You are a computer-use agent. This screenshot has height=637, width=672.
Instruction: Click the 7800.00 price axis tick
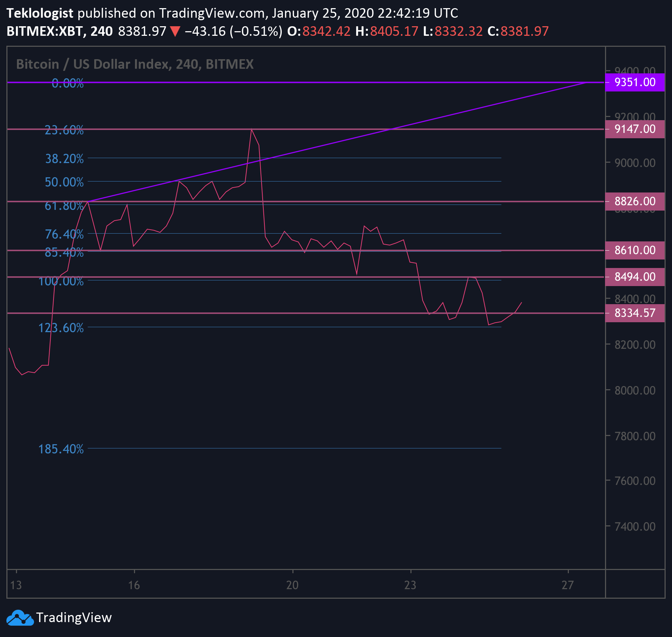635,436
